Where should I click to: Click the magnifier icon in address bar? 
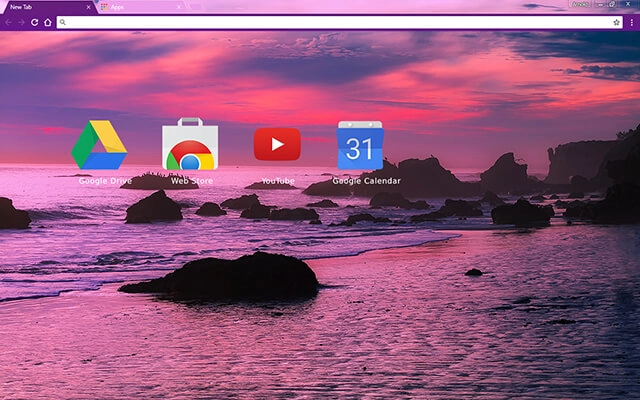62,22
